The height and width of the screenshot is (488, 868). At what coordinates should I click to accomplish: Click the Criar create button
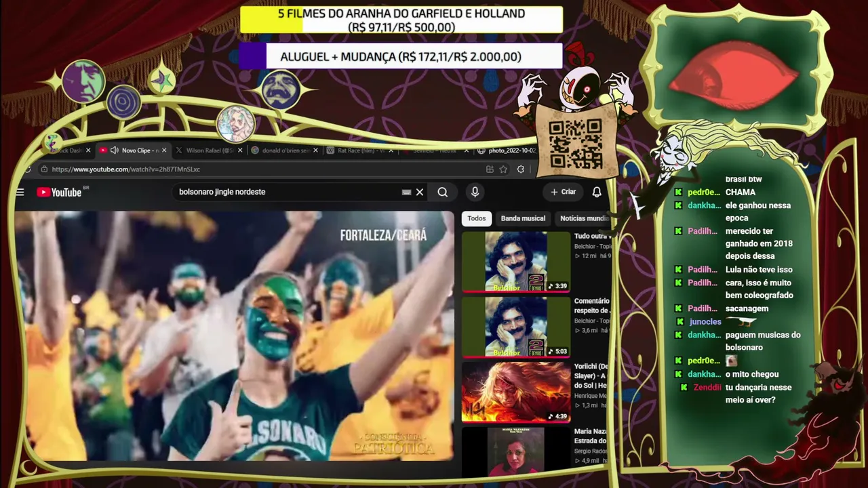[563, 192]
